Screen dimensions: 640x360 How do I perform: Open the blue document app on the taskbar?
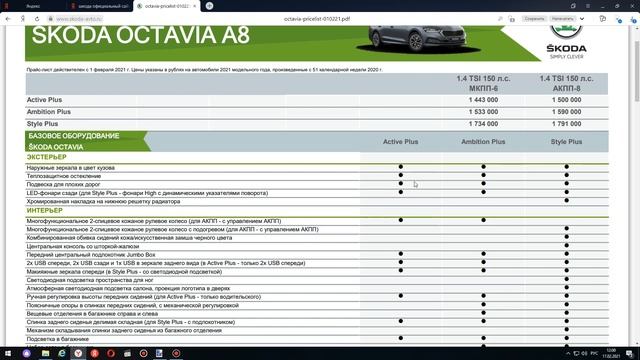tap(159, 353)
